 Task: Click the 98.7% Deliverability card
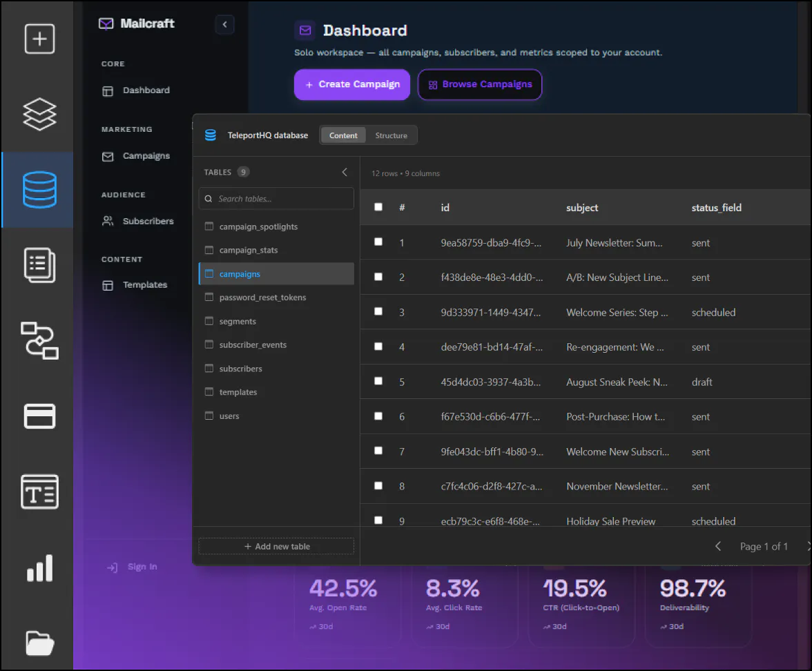(x=699, y=606)
